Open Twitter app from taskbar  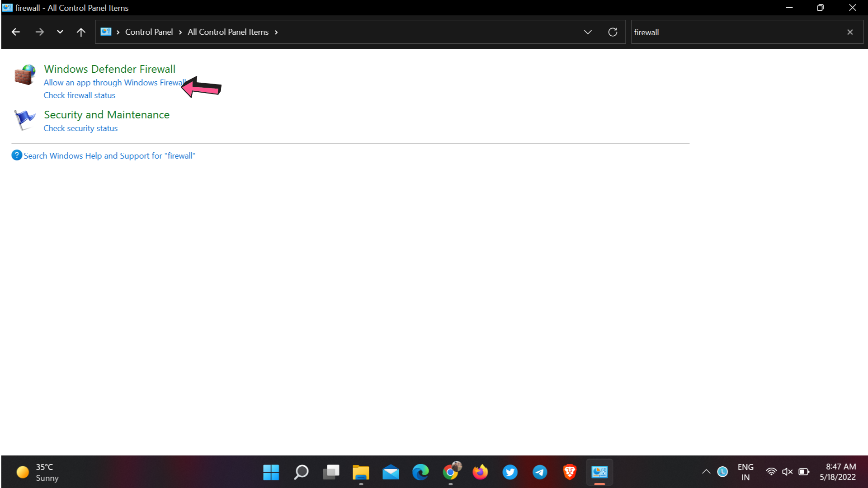click(509, 472)
